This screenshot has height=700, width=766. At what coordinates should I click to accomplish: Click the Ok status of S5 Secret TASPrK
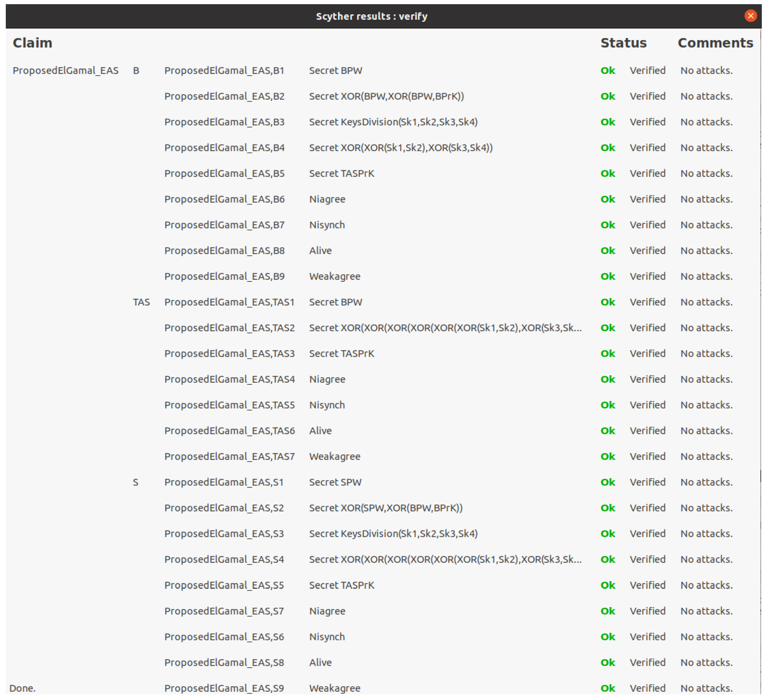pyautogui.click(x=608, y=585)
